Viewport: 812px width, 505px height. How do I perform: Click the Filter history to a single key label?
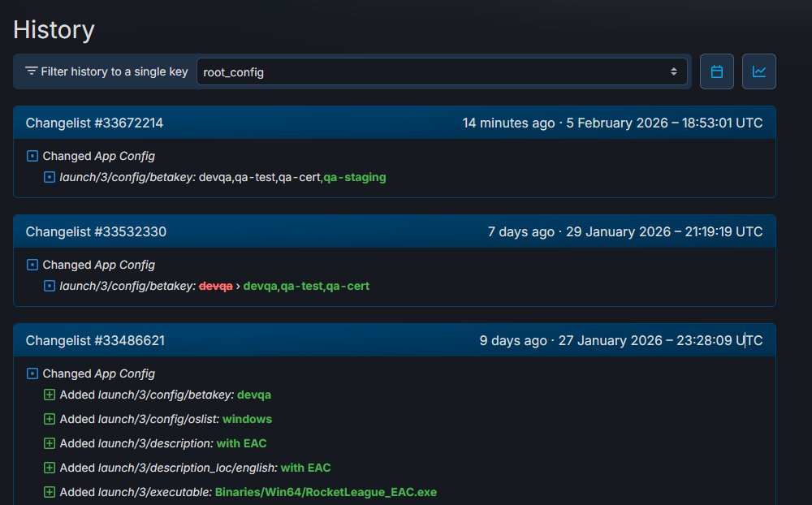pos(114,71)
